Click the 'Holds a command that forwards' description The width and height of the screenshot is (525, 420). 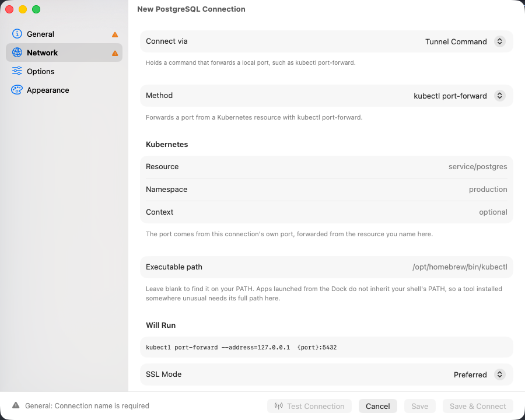pos(250,62)
